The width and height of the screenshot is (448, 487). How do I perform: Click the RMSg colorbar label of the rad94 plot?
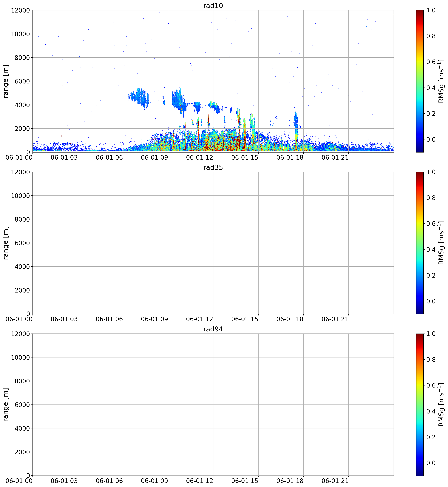click(x=441, y=404)
